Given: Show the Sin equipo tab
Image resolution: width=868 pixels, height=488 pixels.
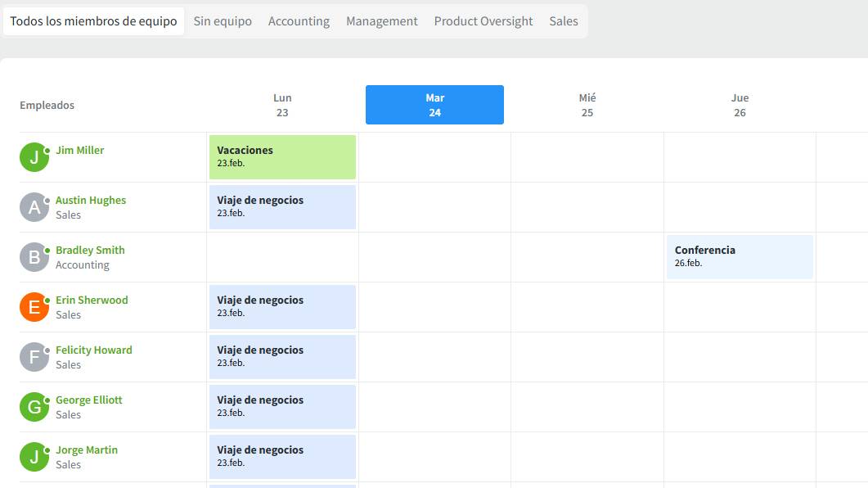Looking at the screenshot, I should (223, 21).
